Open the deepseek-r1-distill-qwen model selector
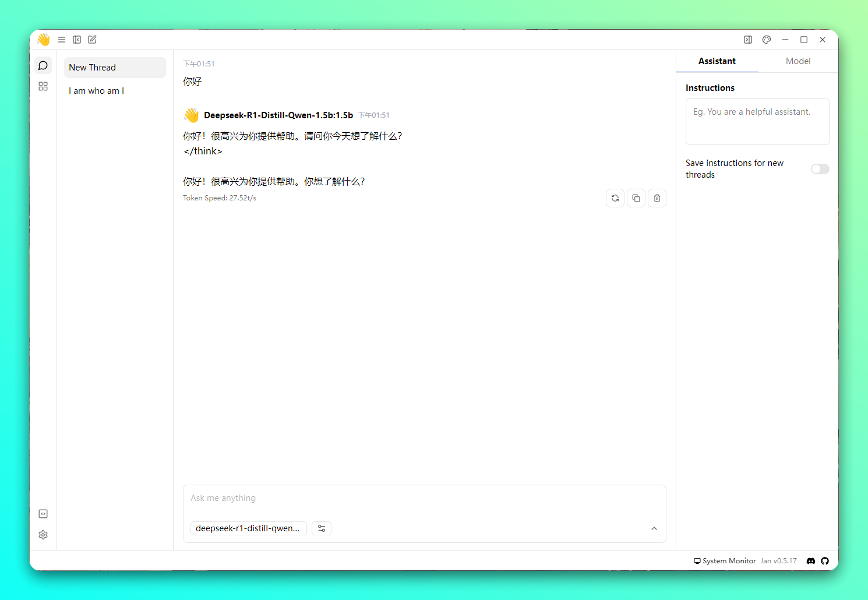868x600 pixels. pos(248,528)
